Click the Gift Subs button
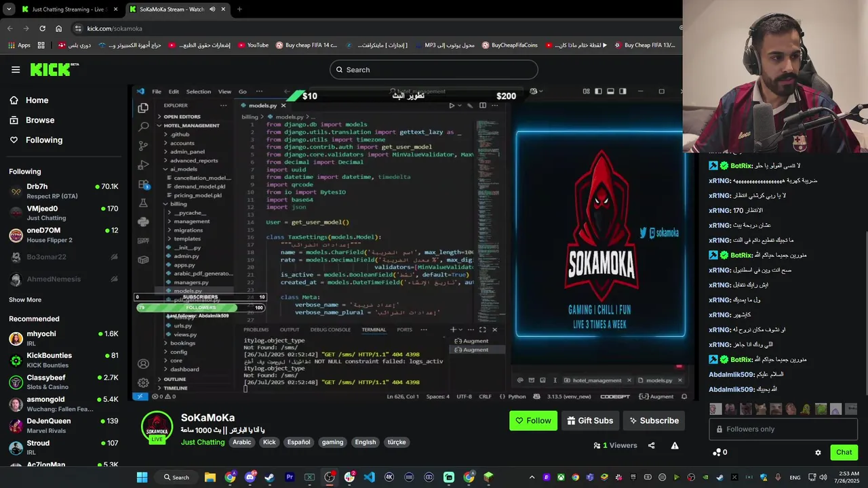Viewport: 868px width, 488px height. 589,420
